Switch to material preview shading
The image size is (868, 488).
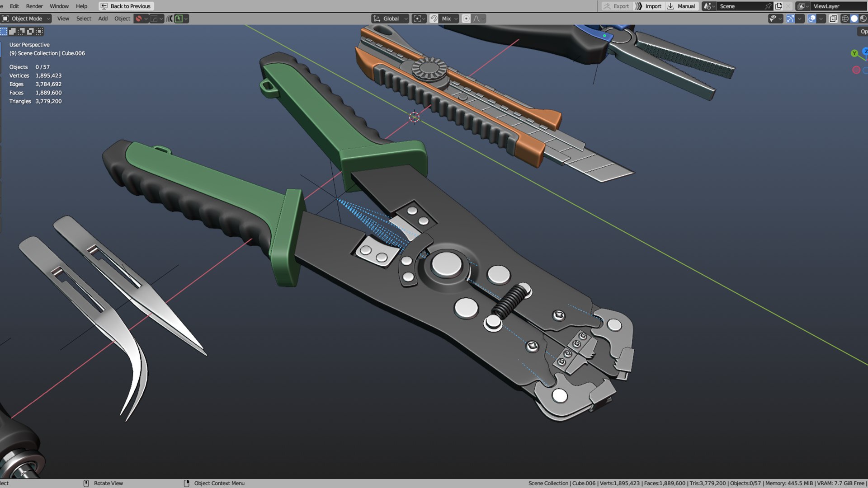(863, 19)
